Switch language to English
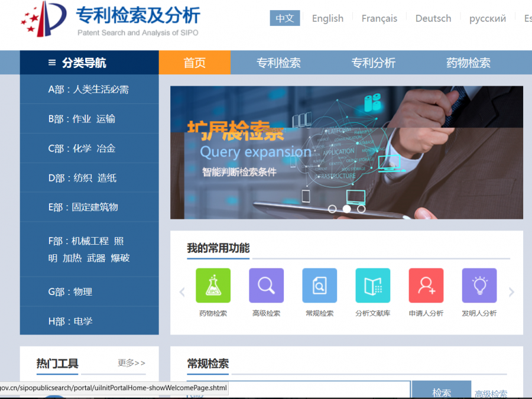This screenshot has width=532, height=399. (327, 18)
